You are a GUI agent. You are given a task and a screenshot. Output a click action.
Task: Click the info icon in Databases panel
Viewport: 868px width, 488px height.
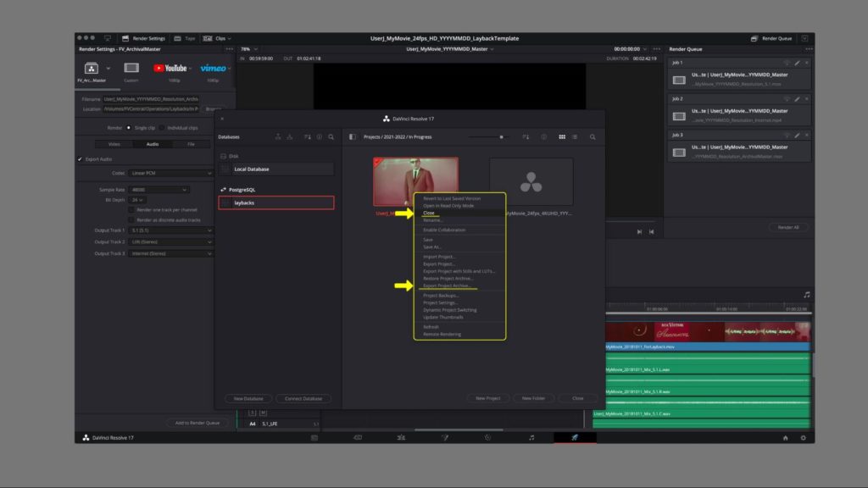pos(320,136)
